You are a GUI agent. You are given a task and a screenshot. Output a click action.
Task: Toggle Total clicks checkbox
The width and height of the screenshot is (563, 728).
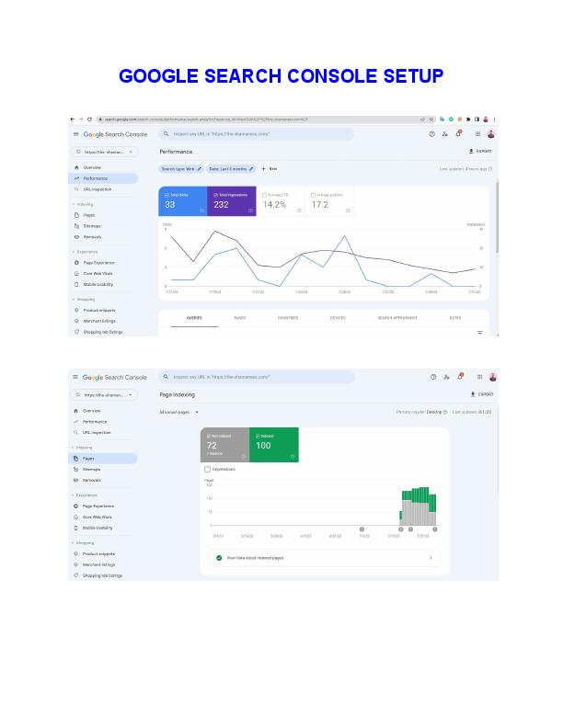coord(167,195)
